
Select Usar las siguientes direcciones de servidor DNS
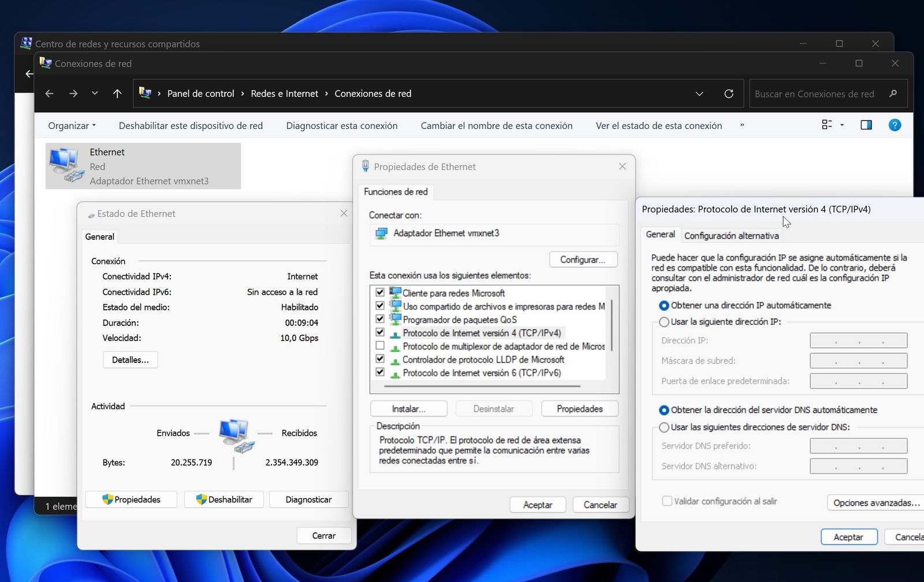664,427
